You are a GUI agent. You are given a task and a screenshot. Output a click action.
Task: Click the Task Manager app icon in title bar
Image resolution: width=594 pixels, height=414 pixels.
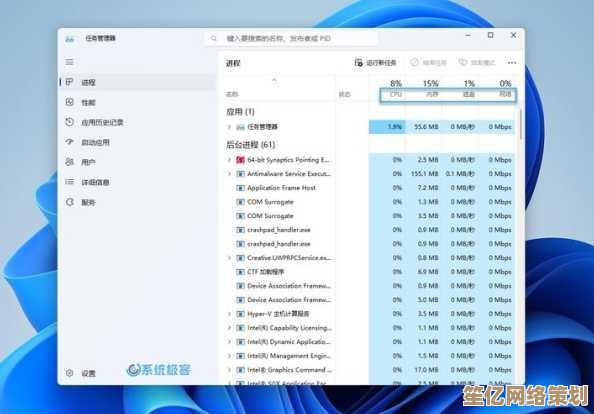tap(70, 39)
